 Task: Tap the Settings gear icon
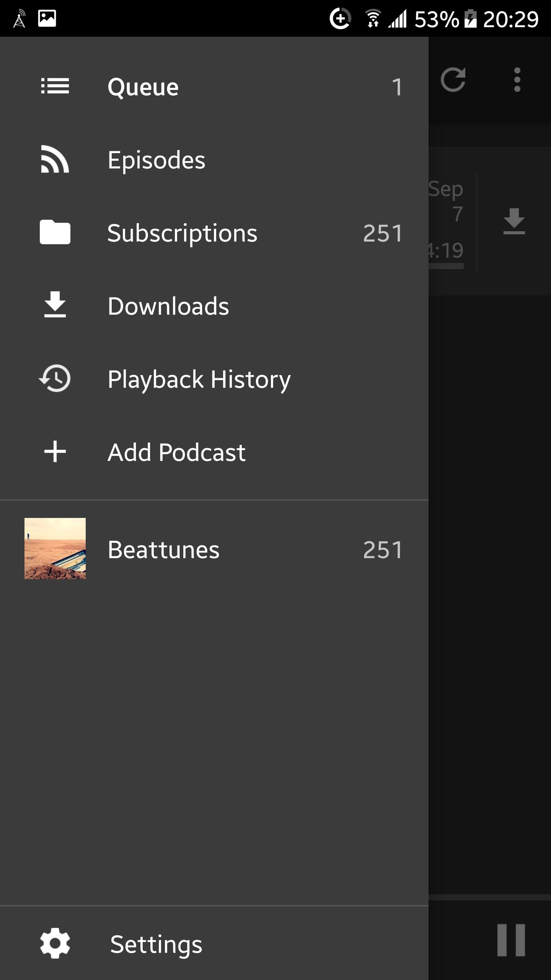(55, 943)
